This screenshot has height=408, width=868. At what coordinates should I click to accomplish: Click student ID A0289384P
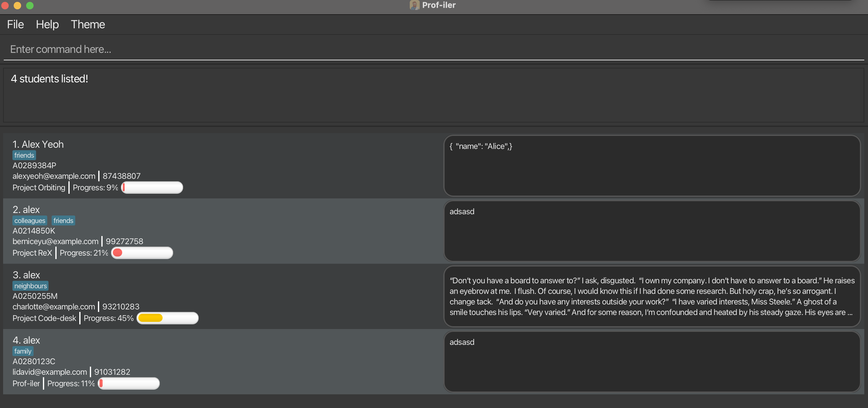[35, 165]
